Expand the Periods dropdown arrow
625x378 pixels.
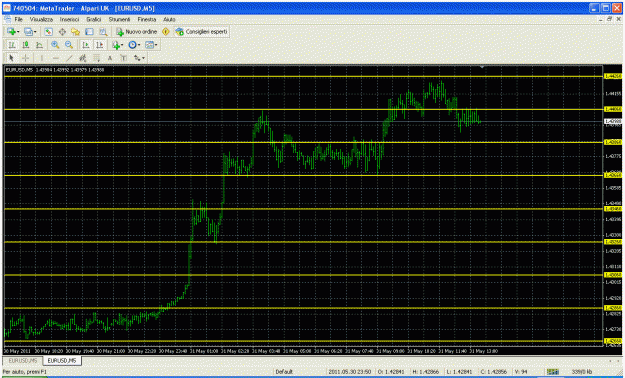pos(139,45)
